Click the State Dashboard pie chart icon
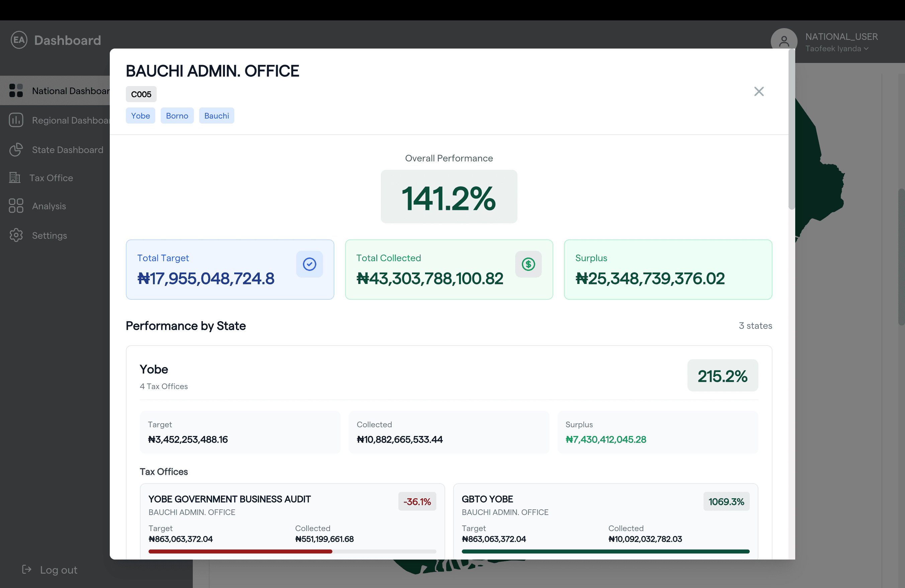This screenshot has width=905, height=588. [16, 149]
